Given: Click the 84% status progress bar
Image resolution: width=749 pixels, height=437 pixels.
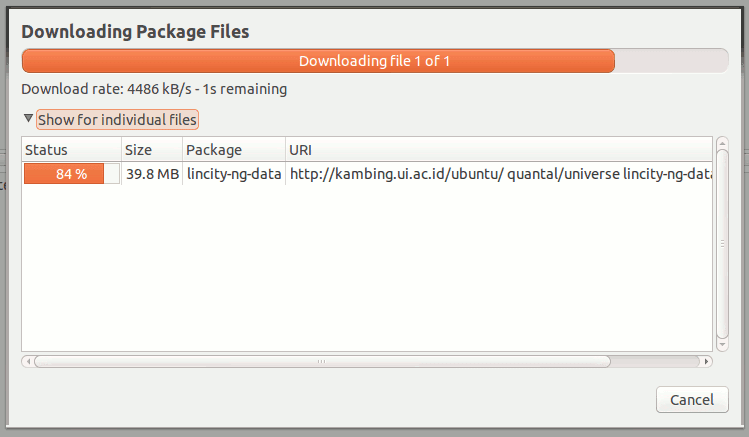Looking at the screenshot, I should (x=71, y=174).
